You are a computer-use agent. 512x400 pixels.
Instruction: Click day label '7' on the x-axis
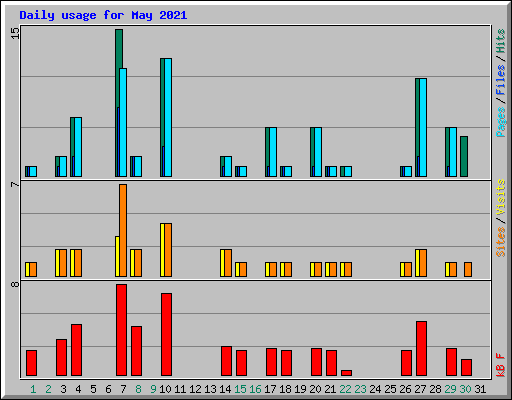click(123, 389)
